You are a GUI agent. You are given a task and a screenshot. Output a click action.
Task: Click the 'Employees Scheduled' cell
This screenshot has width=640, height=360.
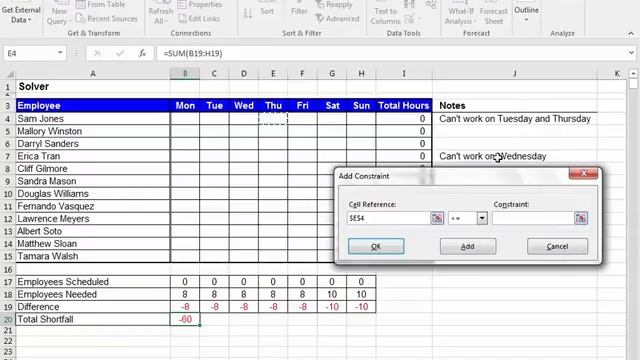pos(93,282)
